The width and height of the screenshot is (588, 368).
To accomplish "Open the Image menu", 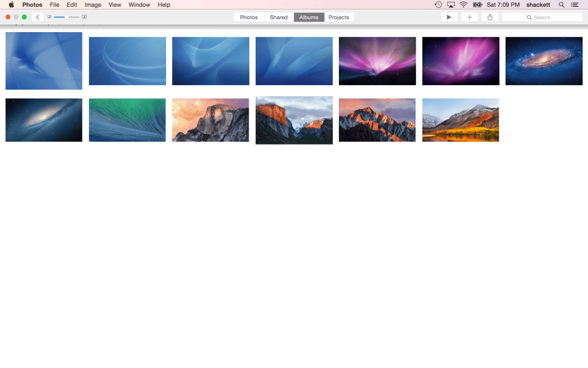I will coord(93,5).
